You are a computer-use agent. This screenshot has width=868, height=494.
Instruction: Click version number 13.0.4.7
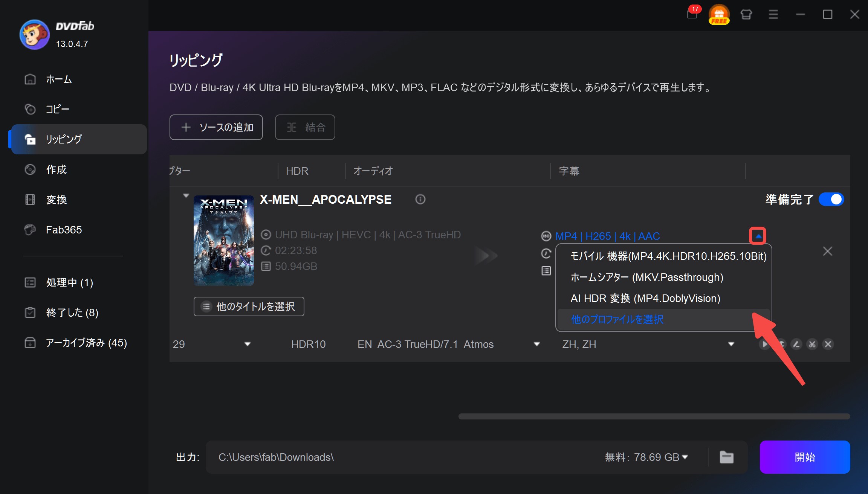tap(72, 44)
